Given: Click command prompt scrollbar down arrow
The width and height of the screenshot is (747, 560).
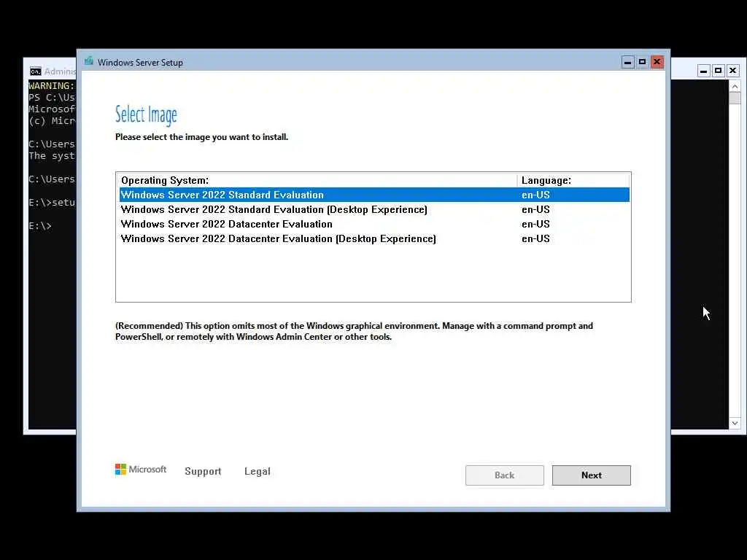Looking at the screenshot, I should click(735, 424).
